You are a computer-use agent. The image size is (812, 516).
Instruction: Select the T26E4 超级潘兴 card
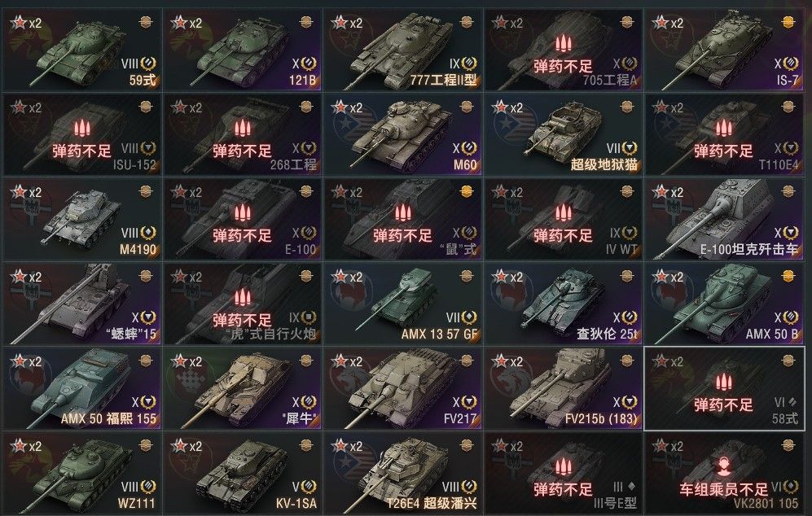pyautogui.click(x=403, y=473)
